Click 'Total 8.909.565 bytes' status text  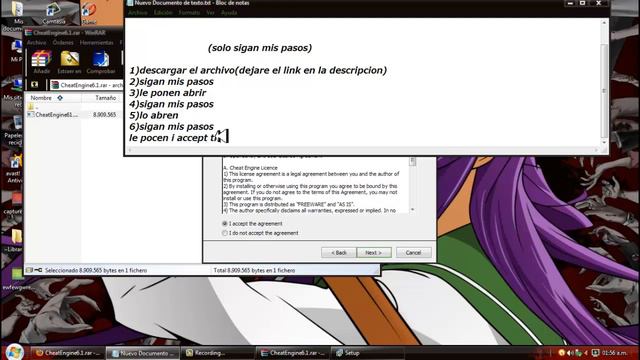coord(254,270)
